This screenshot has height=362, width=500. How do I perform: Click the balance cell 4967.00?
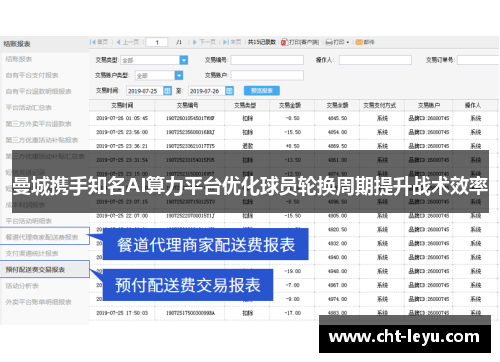(x=337, y=285)
